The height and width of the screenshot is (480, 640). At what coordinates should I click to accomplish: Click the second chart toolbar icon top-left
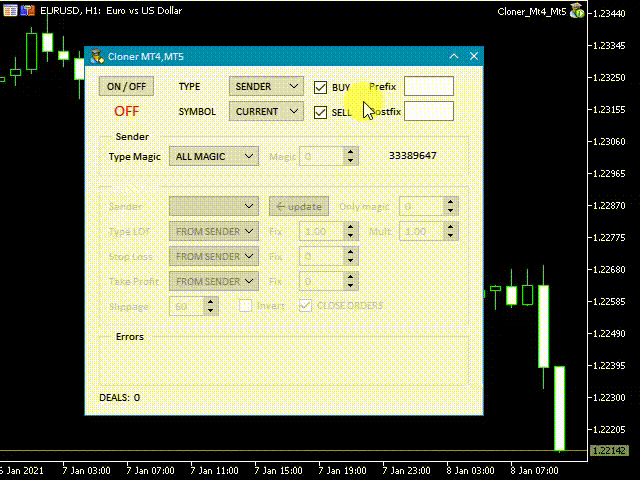tap(27, 10)
